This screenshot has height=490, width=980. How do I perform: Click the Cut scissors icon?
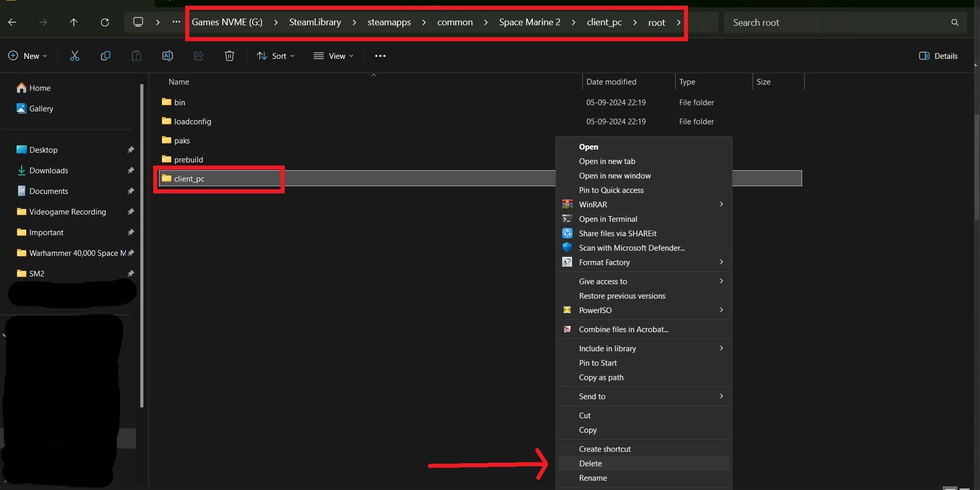tap(75, 56)
